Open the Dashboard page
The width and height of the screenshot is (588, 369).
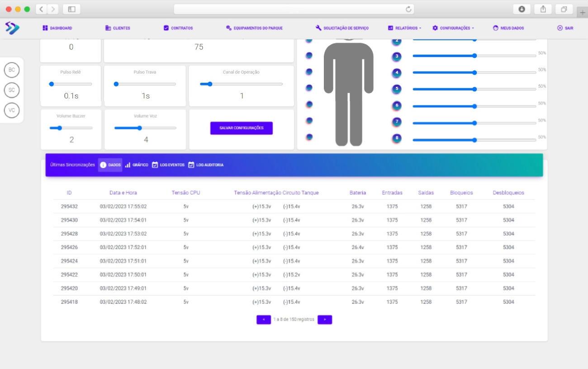click(x=57, y=28)
